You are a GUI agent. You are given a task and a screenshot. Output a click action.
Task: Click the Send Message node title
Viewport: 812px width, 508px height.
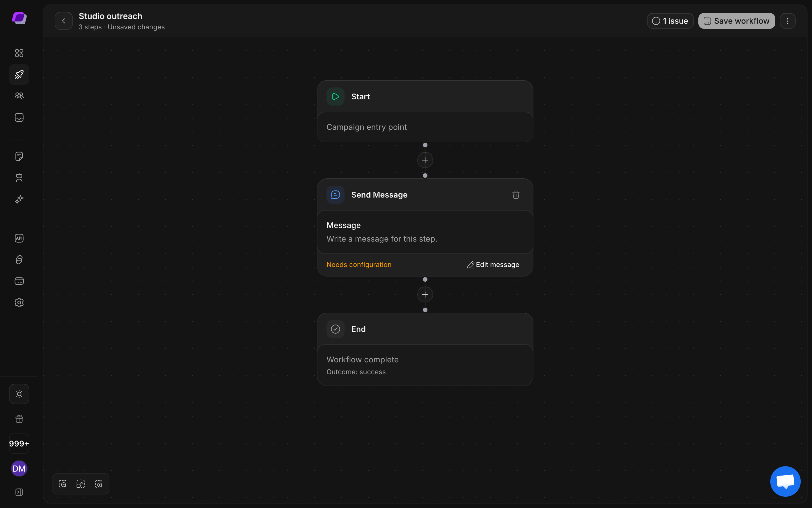coord(379,195)
